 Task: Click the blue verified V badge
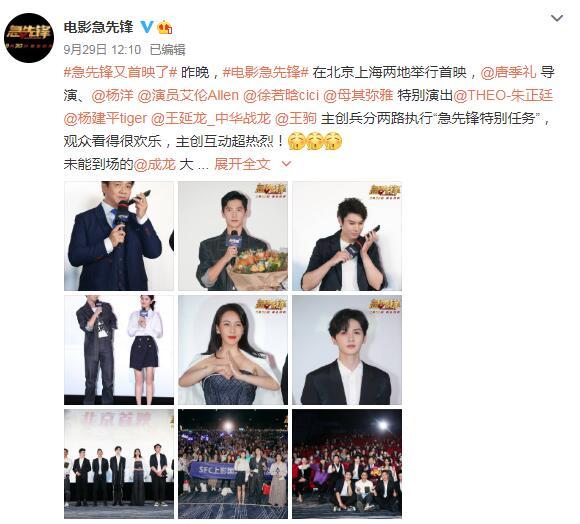coord(147,27)
